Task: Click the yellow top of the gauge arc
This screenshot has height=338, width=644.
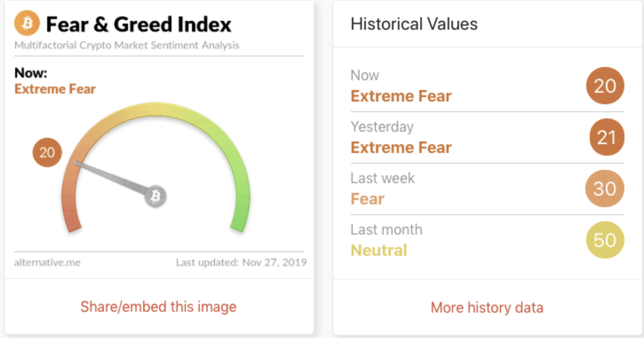Action: pos(156,109)
